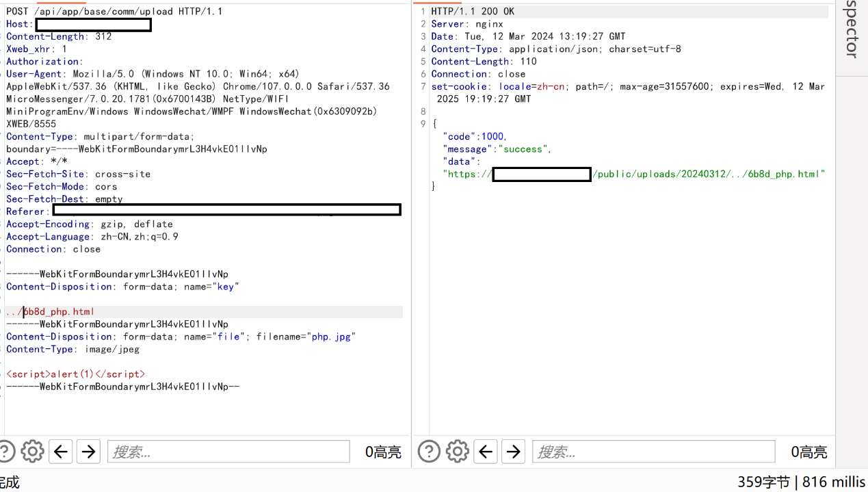Image resolution: width=868 pixels, height=492 pixels.
Task: Click the Accept-Language: zh-CN header
Action: tap(92, 236)
